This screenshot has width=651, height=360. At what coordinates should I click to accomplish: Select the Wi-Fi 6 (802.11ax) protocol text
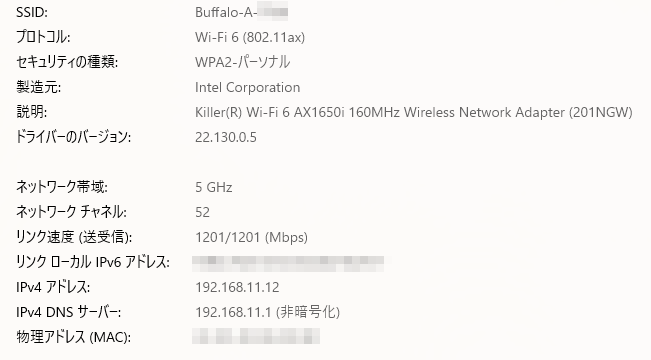coord(250,37)
